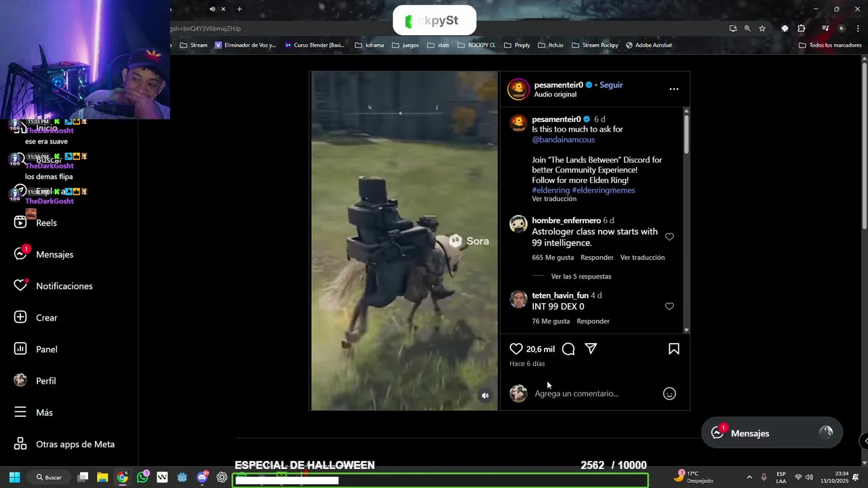Click Ver traducción on hombre_enfermero's comment
Image resolution: width=868 pixels, height=488 pixels.
pos(642,258)
